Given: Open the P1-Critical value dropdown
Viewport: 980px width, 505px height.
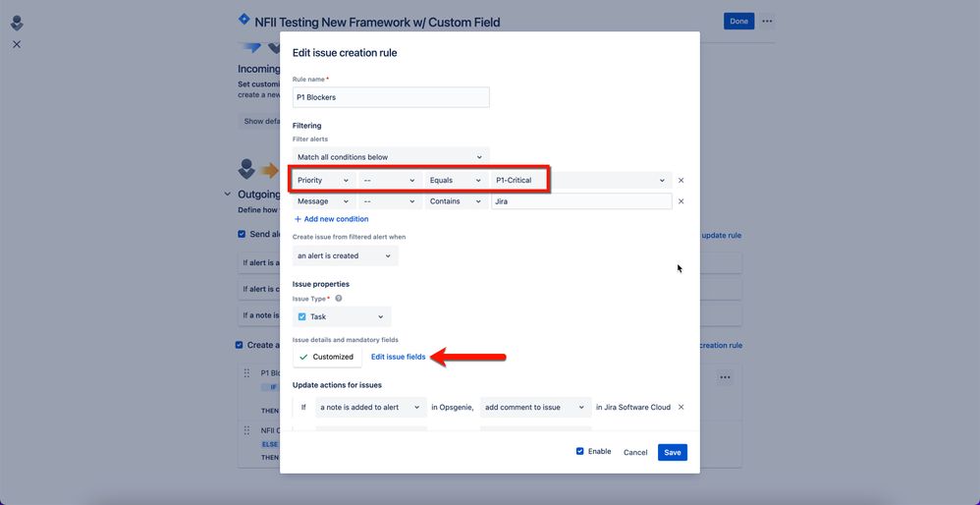Looking at the screenshot, I should point(581,181).
